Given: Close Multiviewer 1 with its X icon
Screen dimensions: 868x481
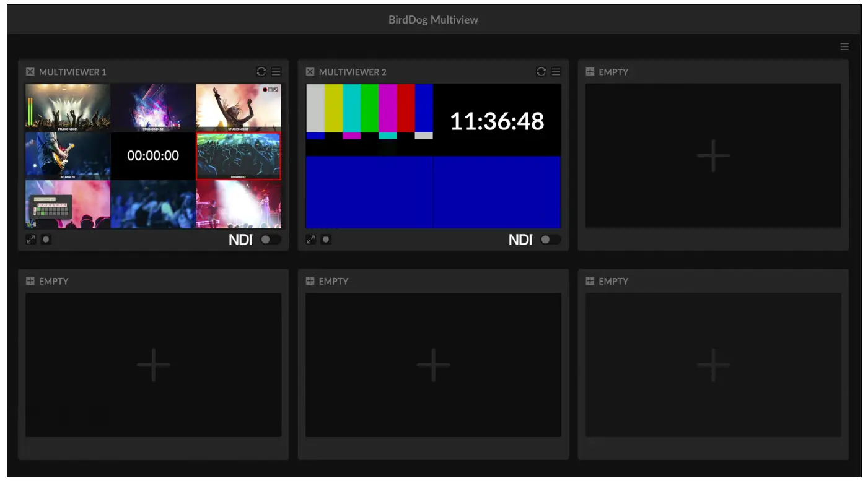Looking at the screenshot, I should [30, 72].
